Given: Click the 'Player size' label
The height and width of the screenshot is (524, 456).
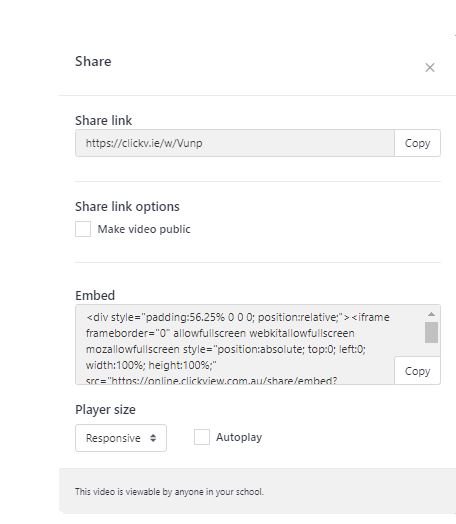Looking at the screenshot, I should [x=106, y=410].
